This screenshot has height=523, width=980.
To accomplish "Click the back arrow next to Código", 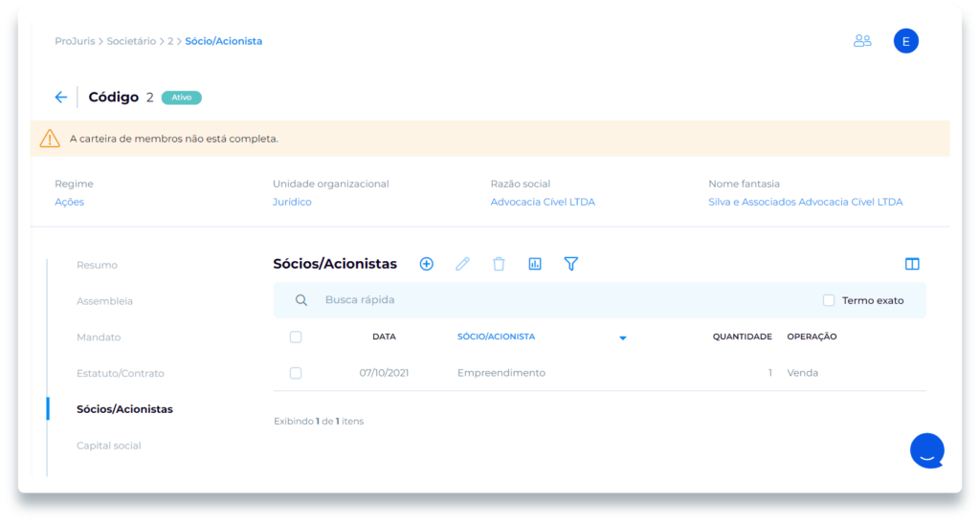I will [61, 98].
